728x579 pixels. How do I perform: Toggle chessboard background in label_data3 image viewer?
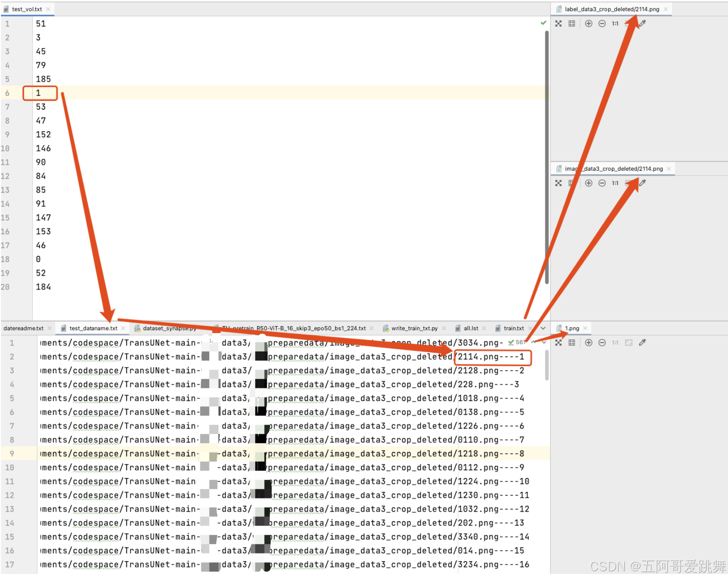[x=558, y=23]
